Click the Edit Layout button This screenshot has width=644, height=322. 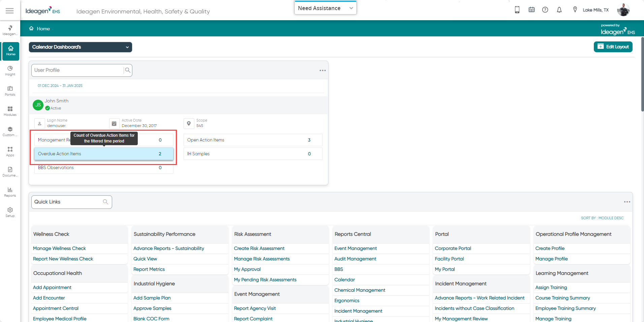click(613, 47)
